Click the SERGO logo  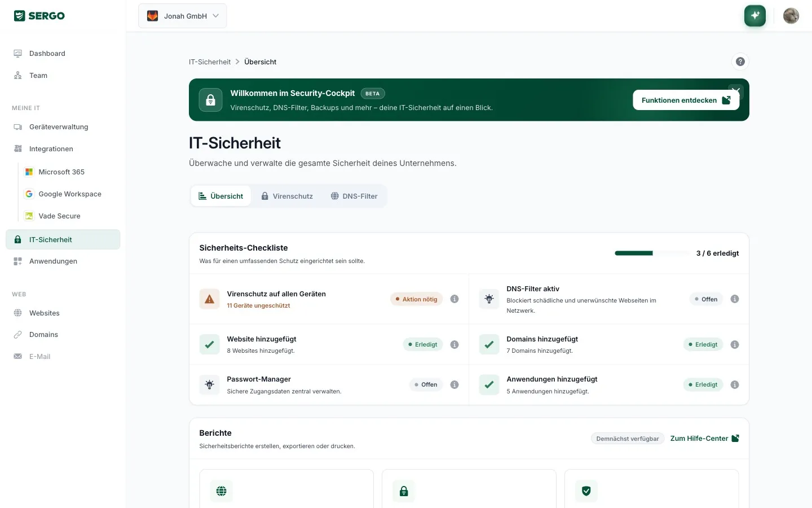coord(39,16)
